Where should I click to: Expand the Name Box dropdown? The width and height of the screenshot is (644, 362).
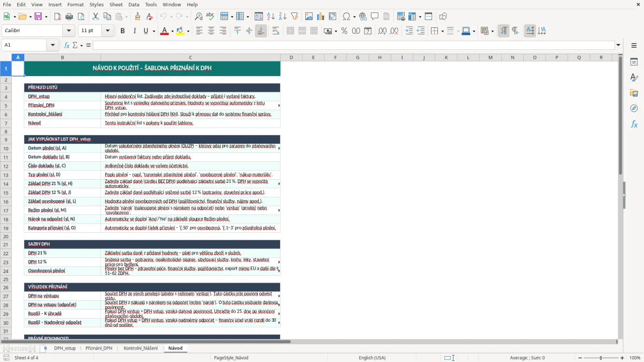(x=53, y=45)
